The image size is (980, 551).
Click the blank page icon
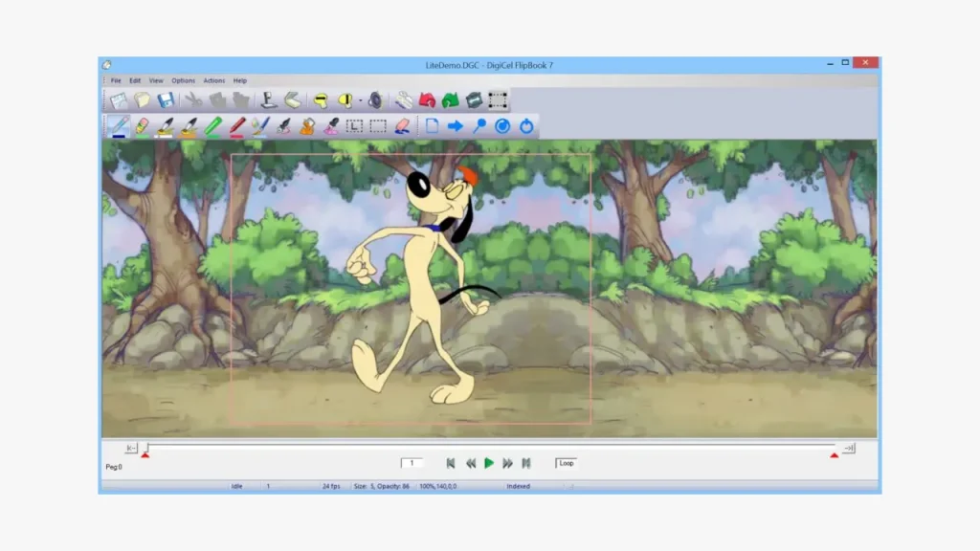(x=432, y=126)
